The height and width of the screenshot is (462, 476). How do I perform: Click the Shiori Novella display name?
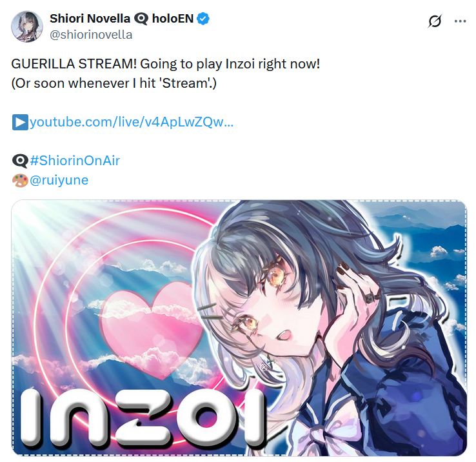click(x=90, y=19)
